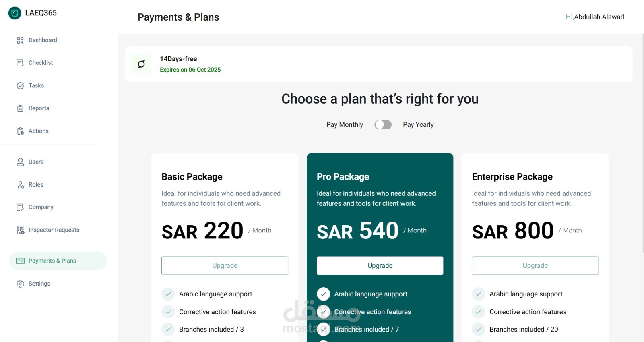Click the 14Days-free trial refresh icon
Image resolution: width=644 pixels, height=342 pixels.
pos(141,64)
